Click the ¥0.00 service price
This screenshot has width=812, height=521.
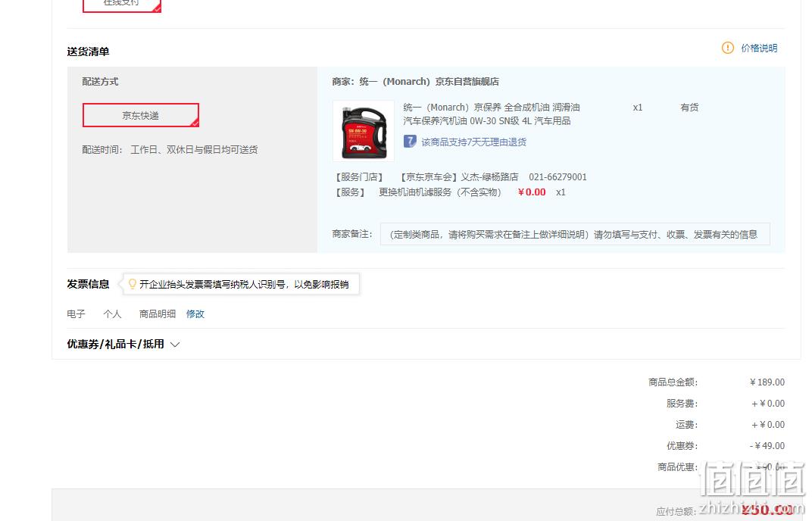pyautogui.click(x=532, y=192)
